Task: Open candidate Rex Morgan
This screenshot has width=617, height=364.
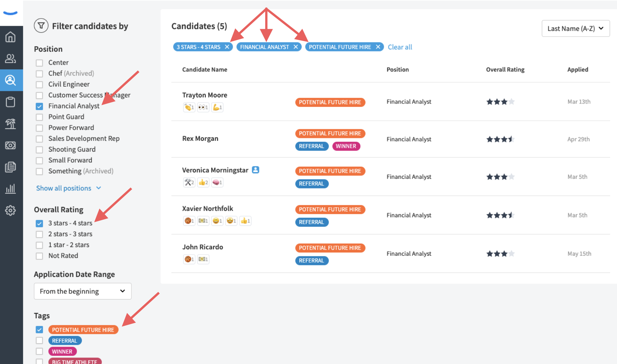Action: [x=200, y=138]
